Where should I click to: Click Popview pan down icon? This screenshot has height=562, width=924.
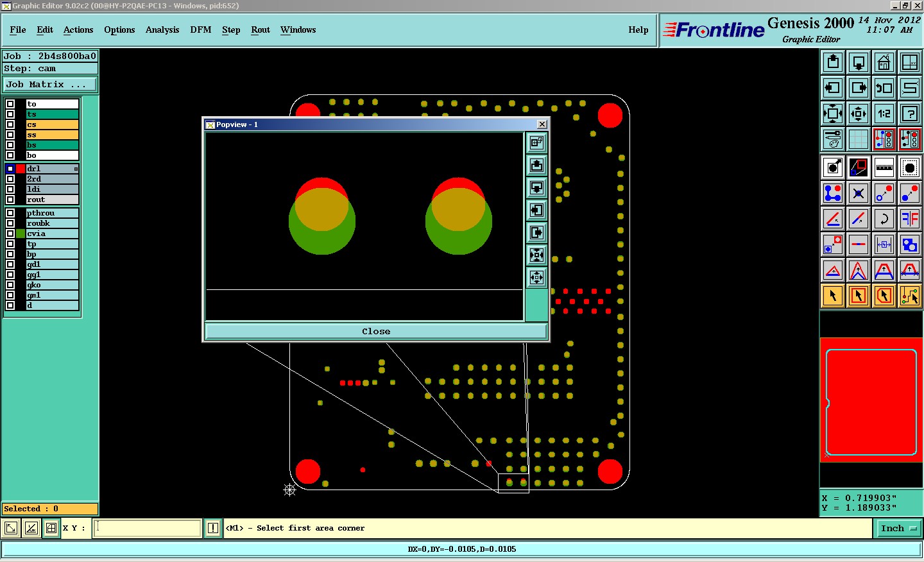pyautogui.click(x=536, y=187)
